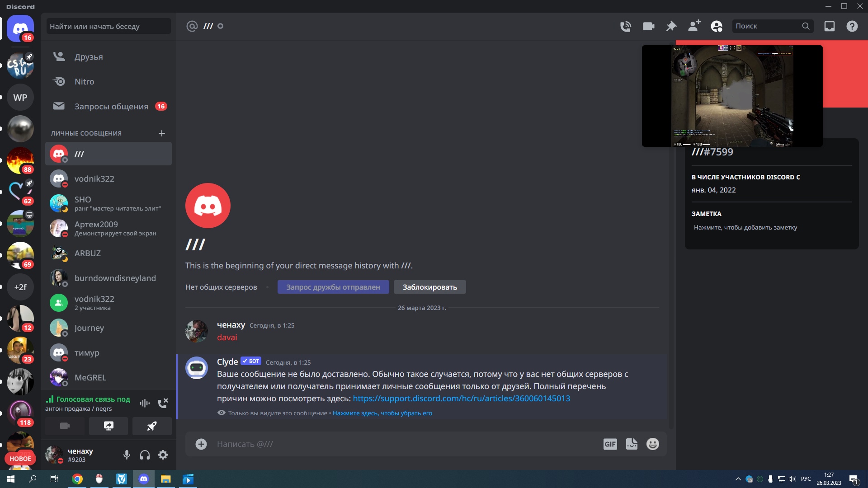Disconnect from the voice channel
868x488 pixels.
(x=163, y=403)
